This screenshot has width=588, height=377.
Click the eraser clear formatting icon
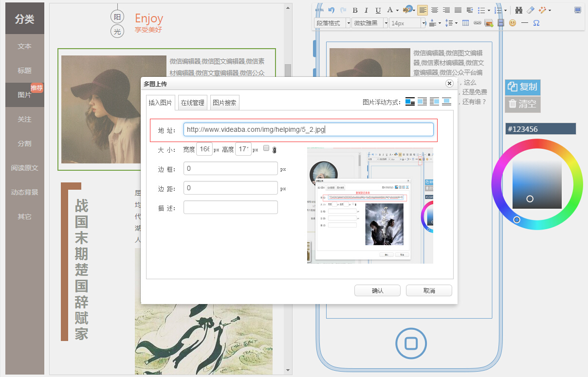click(531, 10)
